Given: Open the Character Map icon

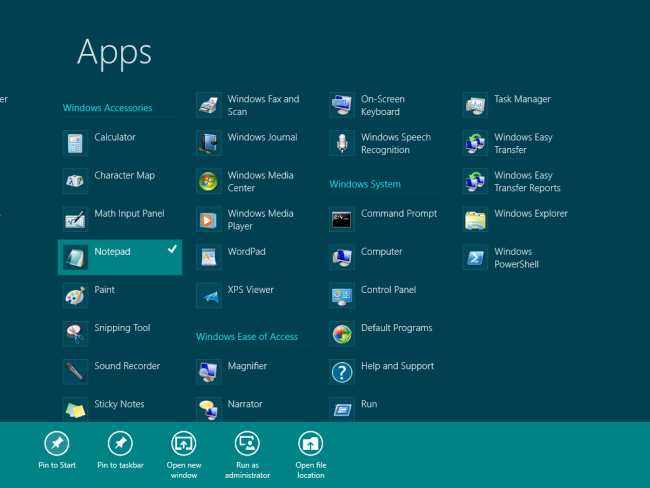Looking at the screenshot, I should click(75, 181).
